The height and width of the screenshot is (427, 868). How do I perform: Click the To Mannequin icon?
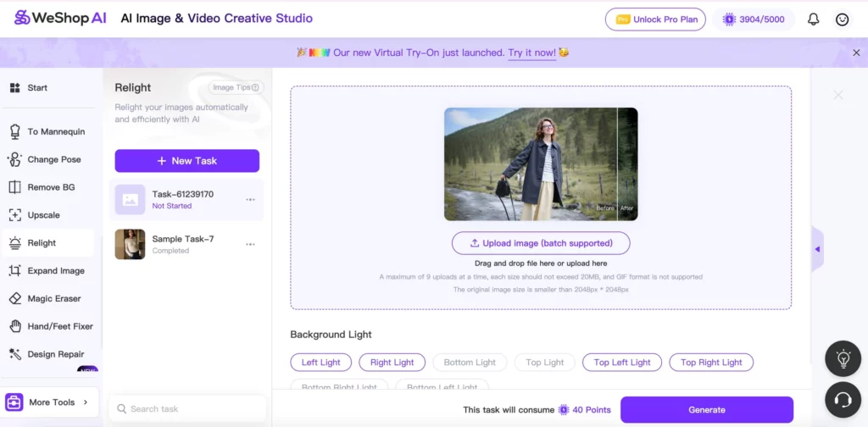click(x=15, y=131)
